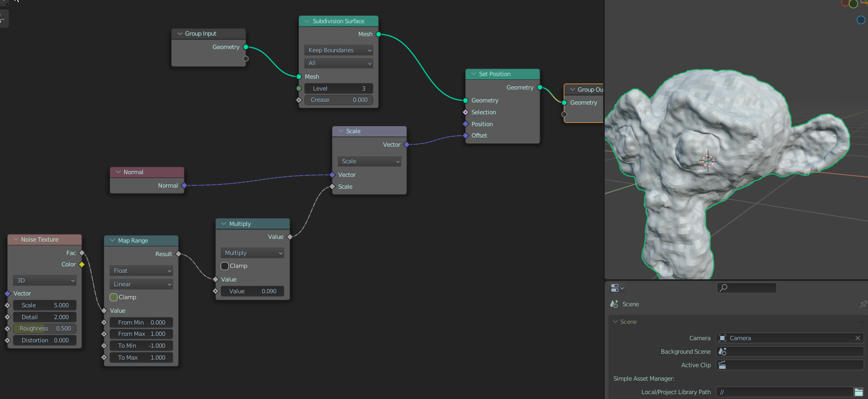
Task: Open the 3D dimensions dropdown in Noise Texture
Action: 45,280
